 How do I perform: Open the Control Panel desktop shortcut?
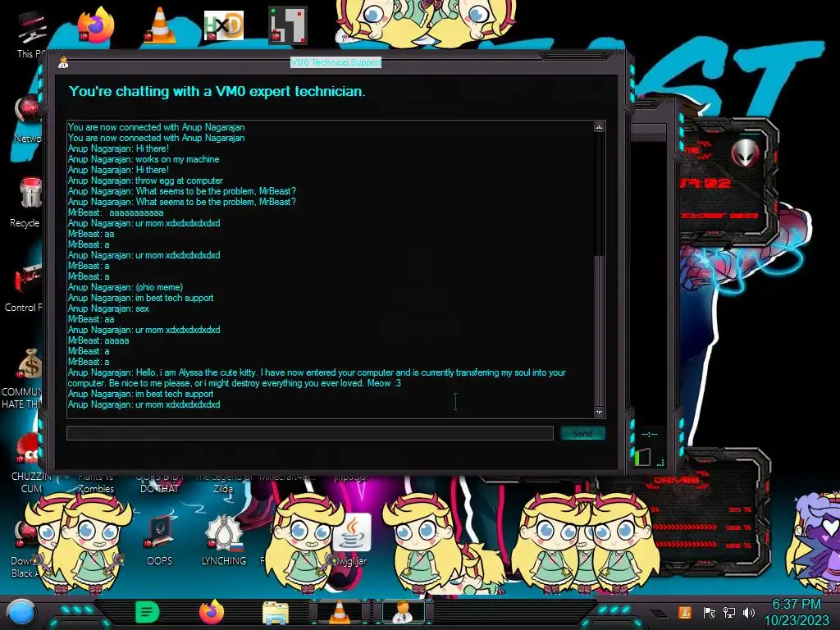coord(25,286)
